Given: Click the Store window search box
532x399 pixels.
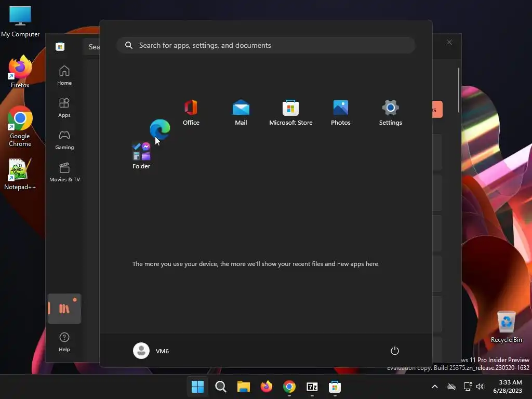Looking at the screenshot, I should (x=91, y=47).
